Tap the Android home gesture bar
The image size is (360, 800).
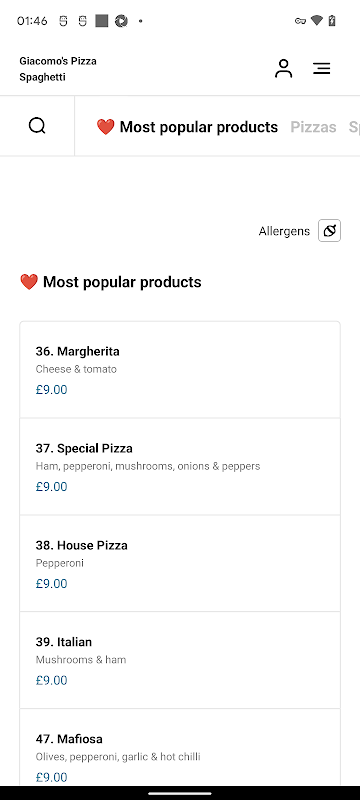[180, 793]
